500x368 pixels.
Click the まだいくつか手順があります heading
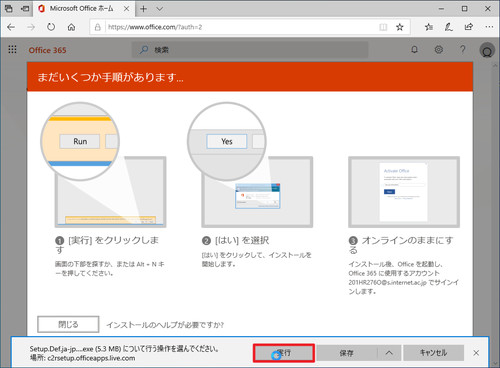(110, 77)
